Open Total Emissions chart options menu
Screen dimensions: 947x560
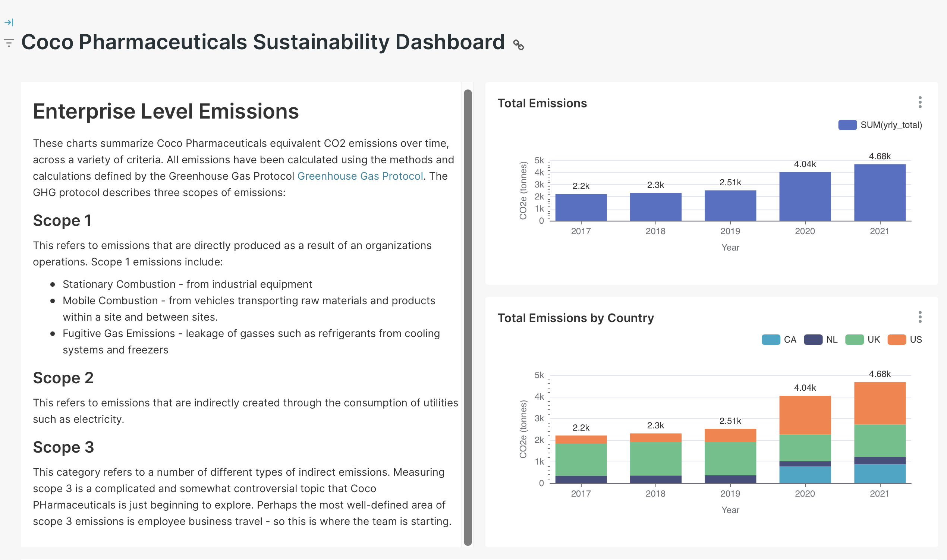click(920, 102)
